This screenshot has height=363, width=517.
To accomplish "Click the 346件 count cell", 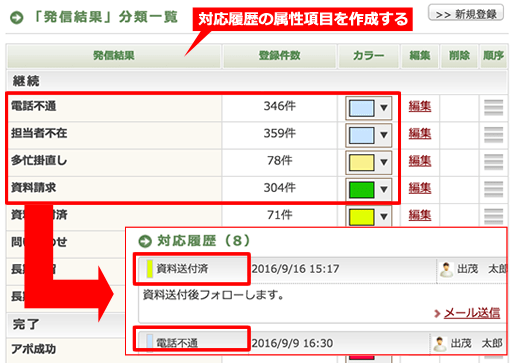I will click(280, 107).
